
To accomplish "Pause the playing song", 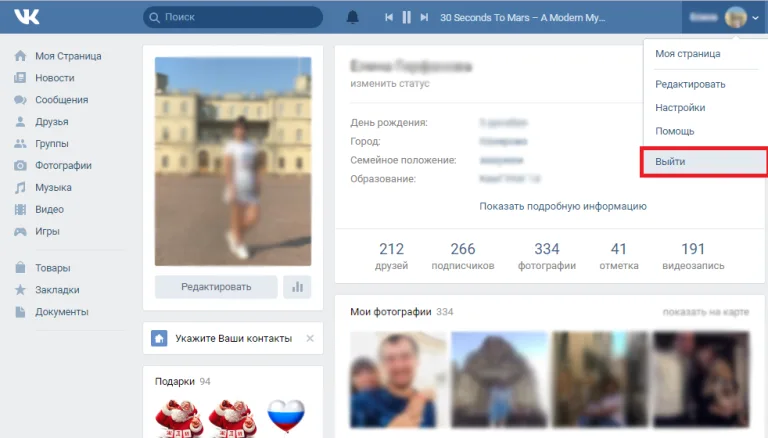I will [x=407, y=17].
